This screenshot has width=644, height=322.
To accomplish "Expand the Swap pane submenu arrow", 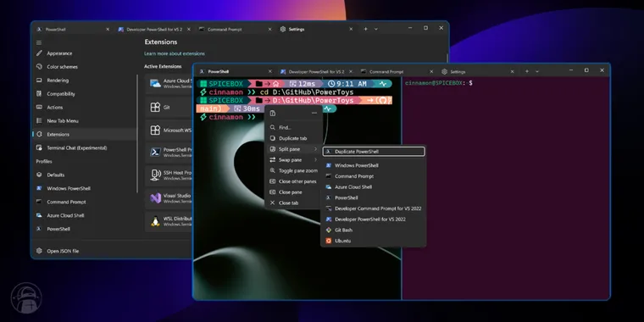I will (316, 160).
